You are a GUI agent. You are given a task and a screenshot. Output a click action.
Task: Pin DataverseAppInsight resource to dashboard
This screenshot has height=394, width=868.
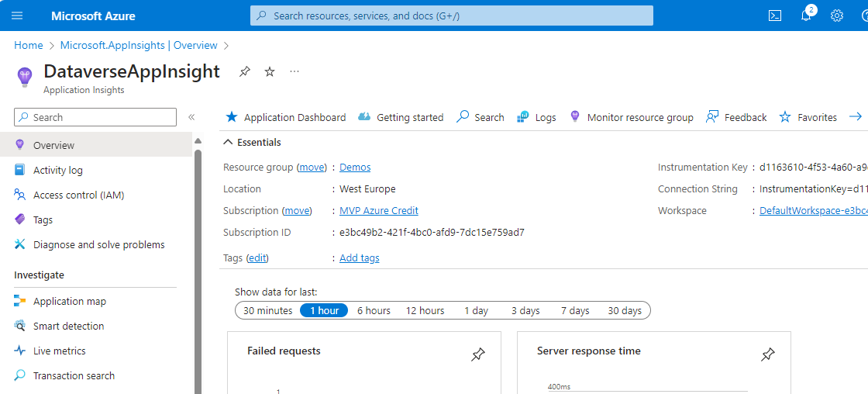click(x=245, y=71)
